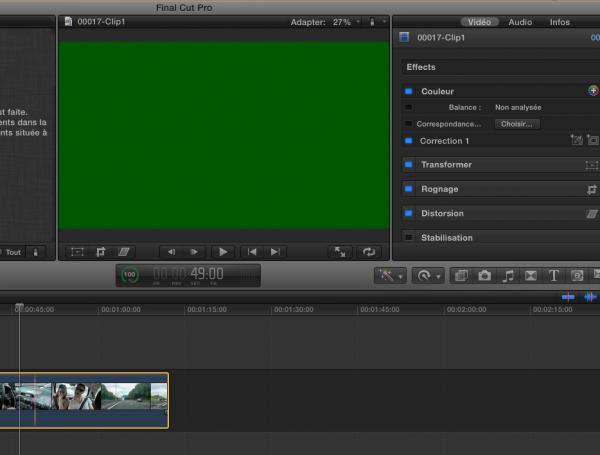
Task: Step back one frame in viewer
Action: pos(171,252)
